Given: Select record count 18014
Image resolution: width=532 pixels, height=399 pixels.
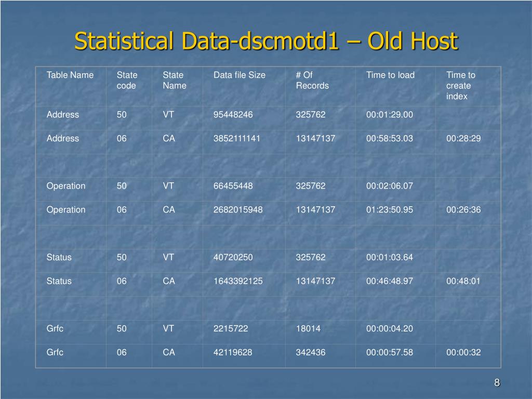Looking at the screenshot, I should point(308,328).
